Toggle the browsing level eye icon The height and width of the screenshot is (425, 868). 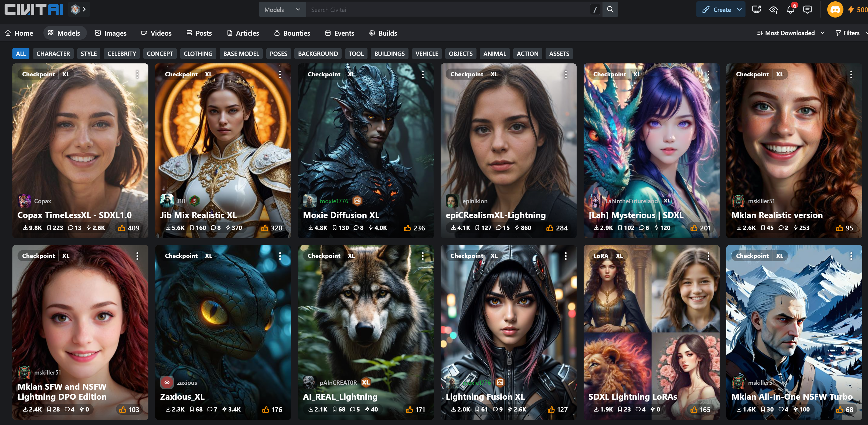click(x=773, y=10)
